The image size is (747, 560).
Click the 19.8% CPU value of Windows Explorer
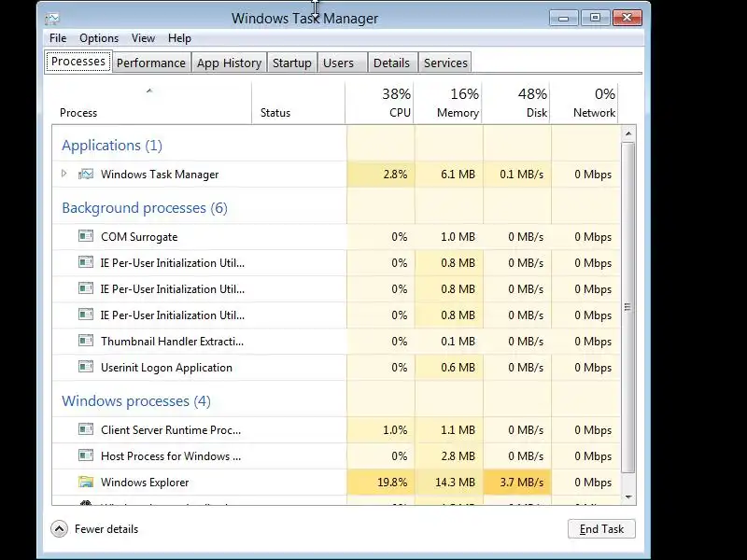[x=392, y=483]
